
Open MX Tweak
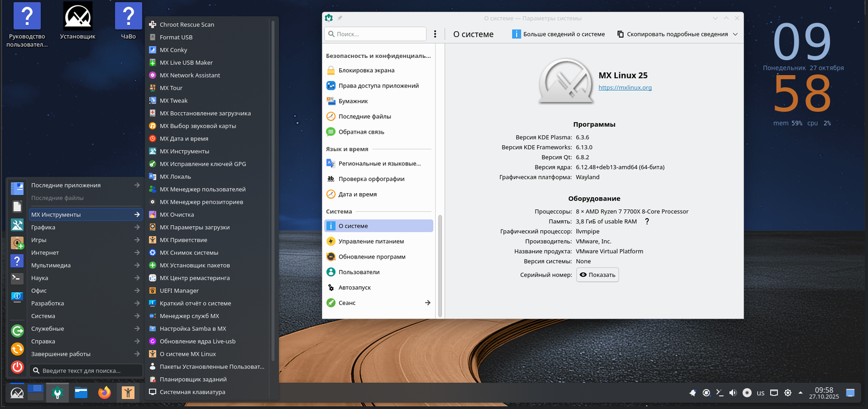[208, 101]
